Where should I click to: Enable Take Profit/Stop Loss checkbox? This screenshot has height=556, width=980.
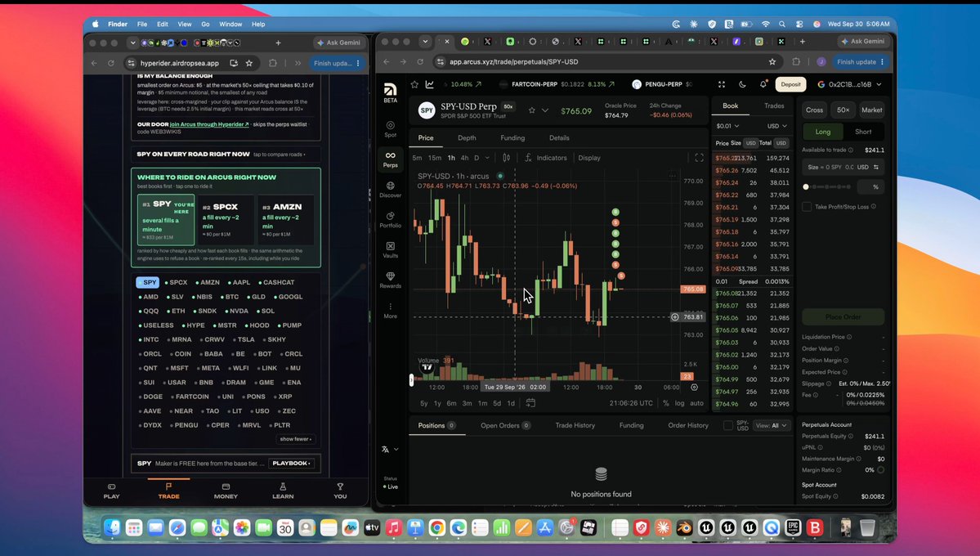[x=807, y=207]
